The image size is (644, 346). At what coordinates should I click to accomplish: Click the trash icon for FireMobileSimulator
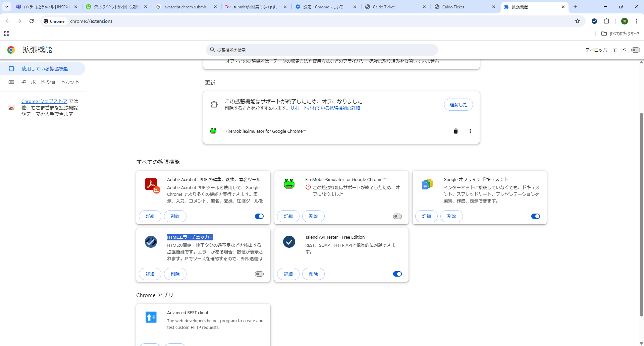click(455, 131)
